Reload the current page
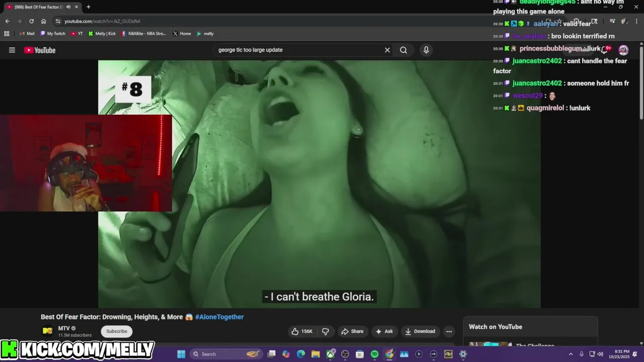644x362 pixels. [31, 21]
